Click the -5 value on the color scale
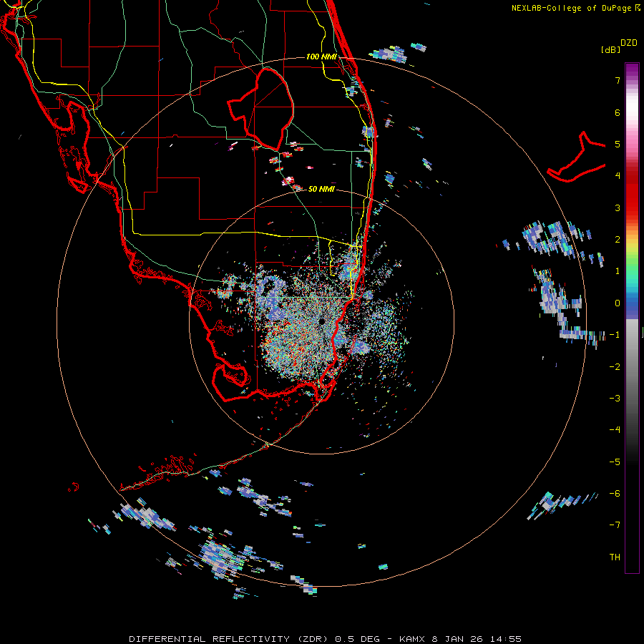 coord(615,462)
